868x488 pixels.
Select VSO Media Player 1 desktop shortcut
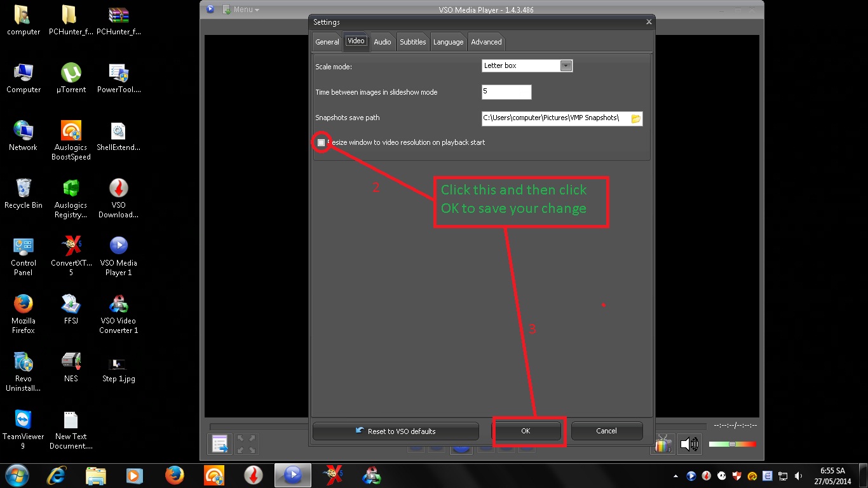(x=118, y=256)
